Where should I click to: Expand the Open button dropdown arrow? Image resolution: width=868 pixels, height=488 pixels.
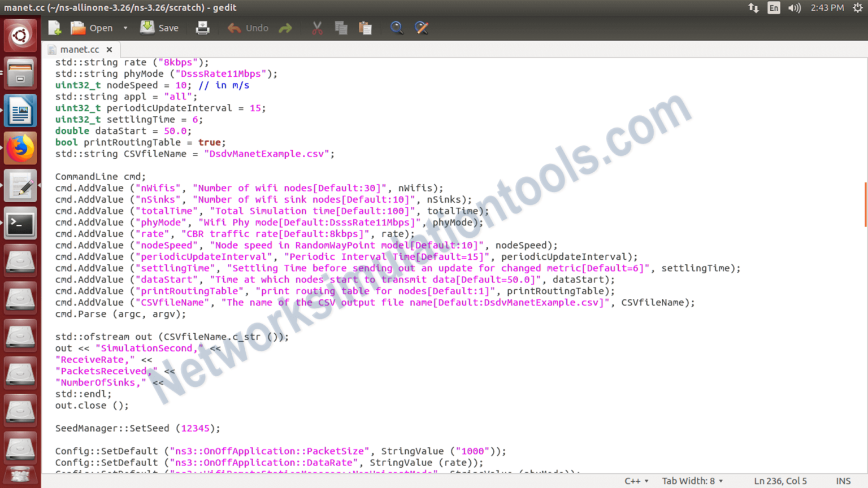click(125, 27)
